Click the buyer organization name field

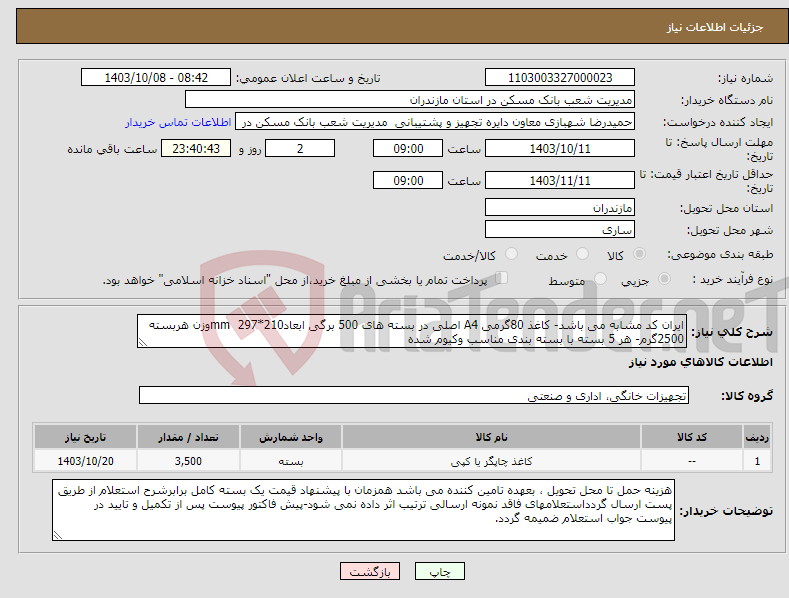[x=410, y=100]
